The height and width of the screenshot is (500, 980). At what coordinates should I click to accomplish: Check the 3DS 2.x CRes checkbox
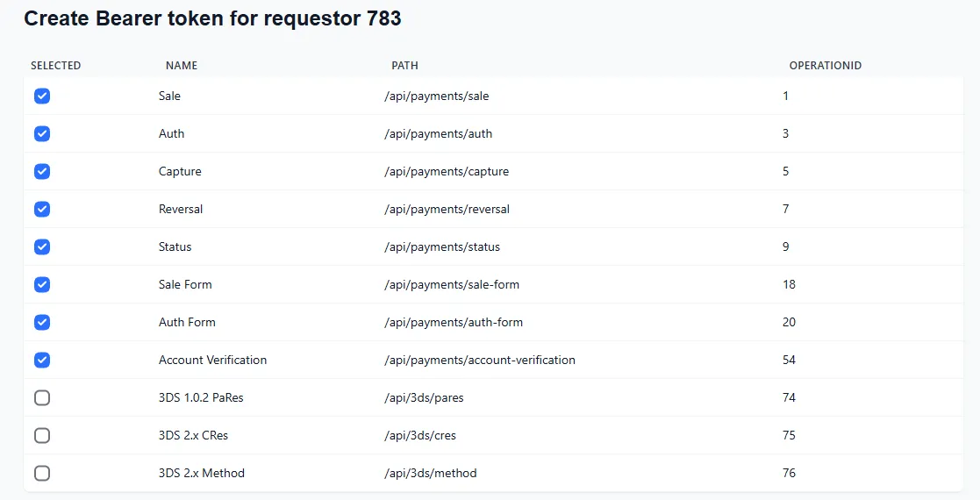pos(42,436)
